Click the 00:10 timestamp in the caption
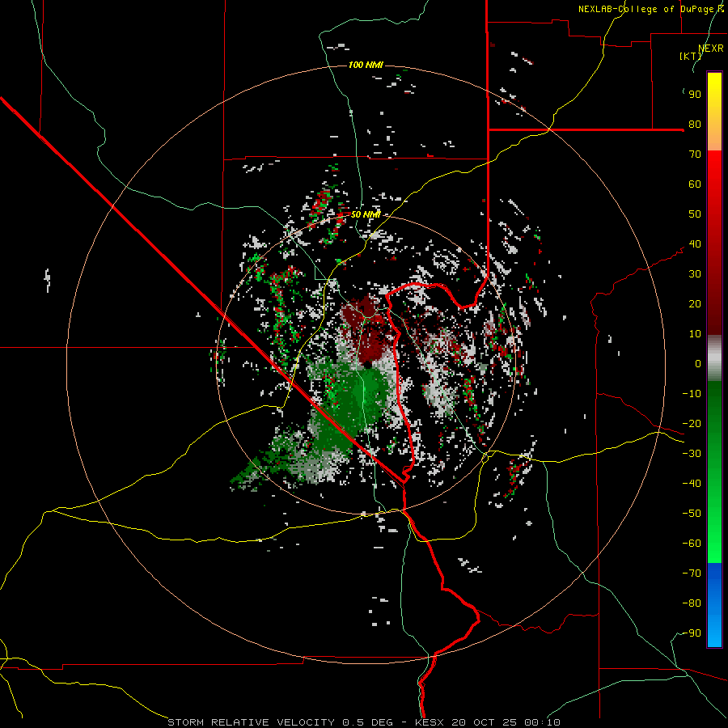 (543, 722)
